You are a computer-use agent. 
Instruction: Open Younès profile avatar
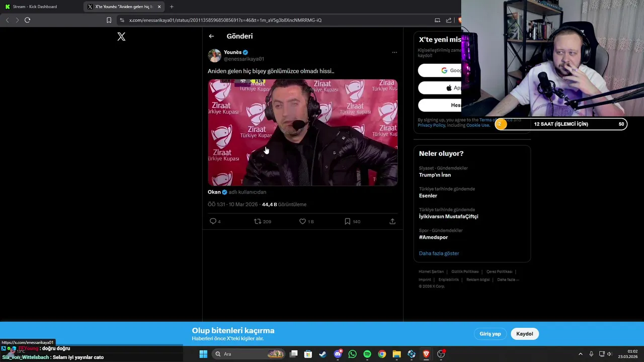pos(214,55)
